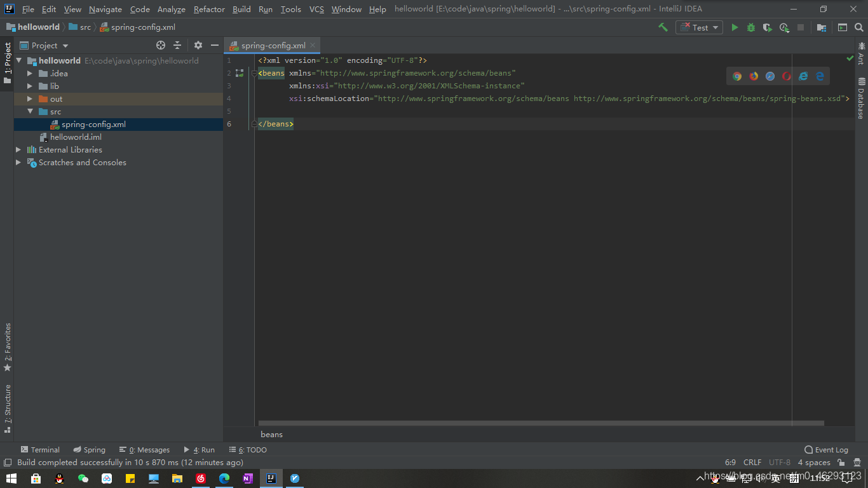Toggle the read-only lock icon
Image resolution: width=868 pixels, height=488 pixels.
(841, 463)
